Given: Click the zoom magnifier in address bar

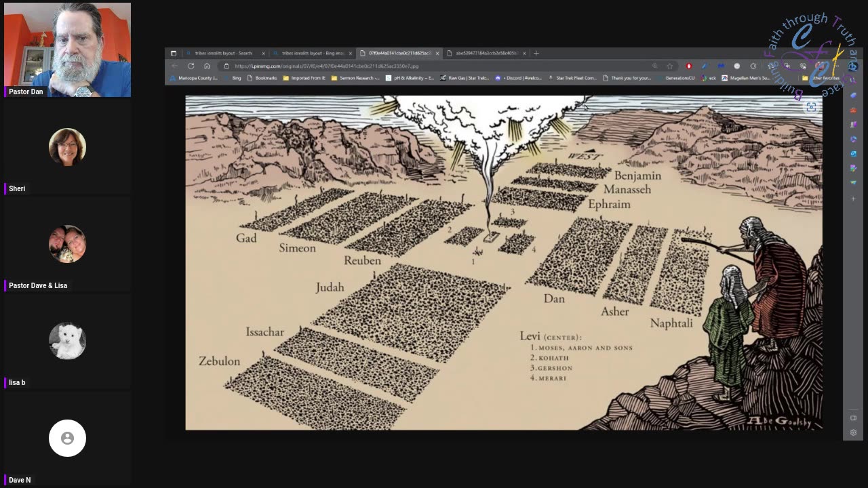Looking at the screenshot, I should click(x=654, y=66).
